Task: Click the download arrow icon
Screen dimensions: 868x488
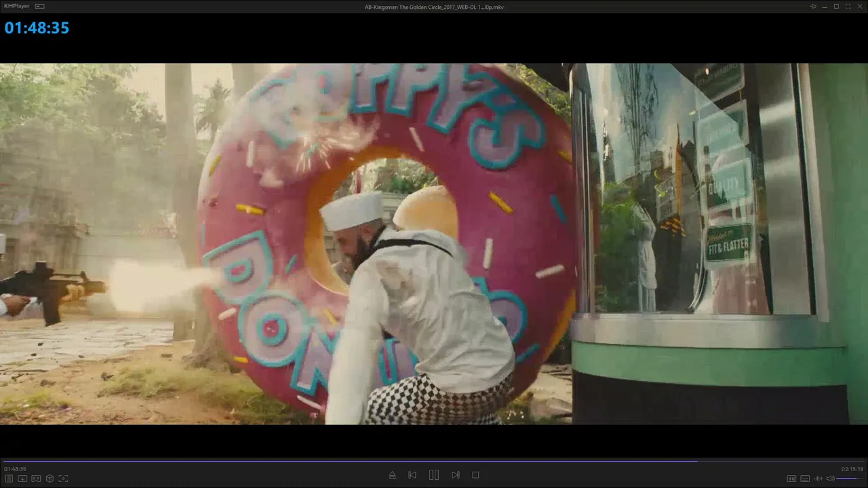Action: 22,479
